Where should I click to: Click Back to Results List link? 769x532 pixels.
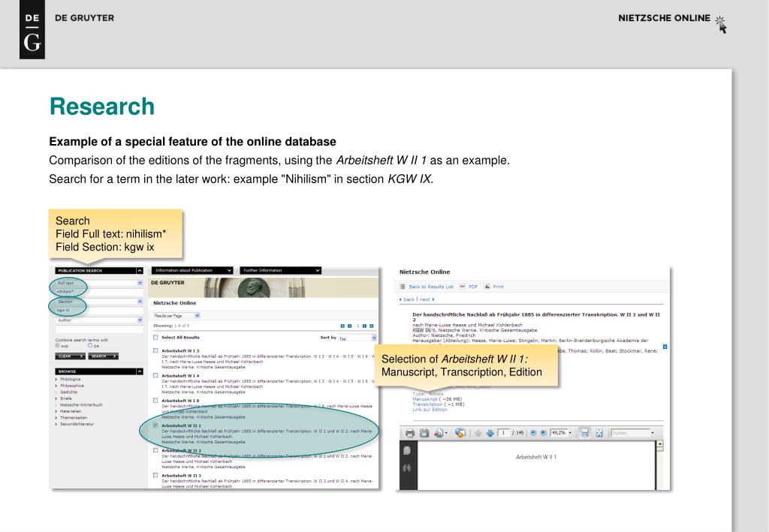431,287
